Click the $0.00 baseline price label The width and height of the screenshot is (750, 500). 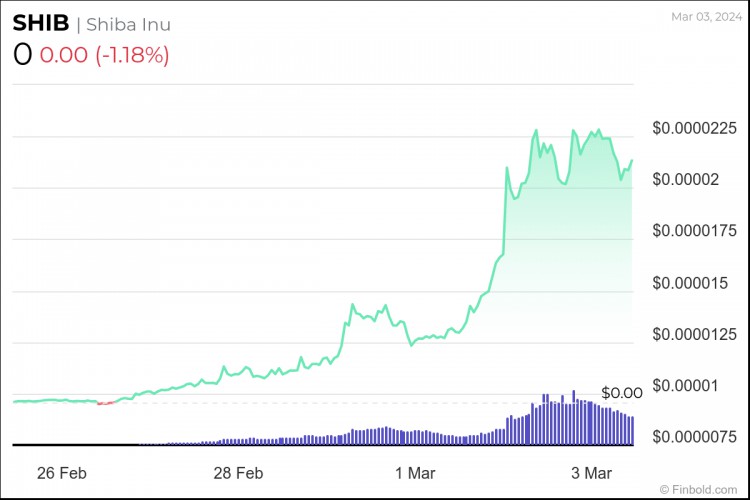(x=622, y=393)
